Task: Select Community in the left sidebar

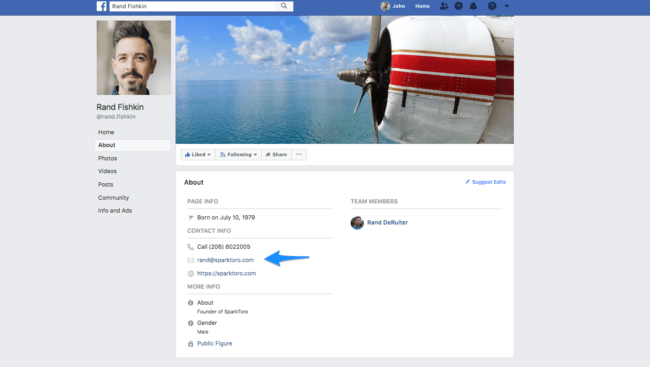Action: 113,198
